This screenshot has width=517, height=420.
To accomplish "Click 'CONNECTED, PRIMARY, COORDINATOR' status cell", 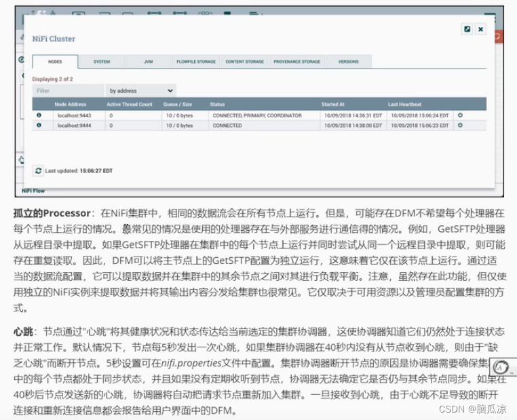I will pyautogui.click(x=257, y=115).
